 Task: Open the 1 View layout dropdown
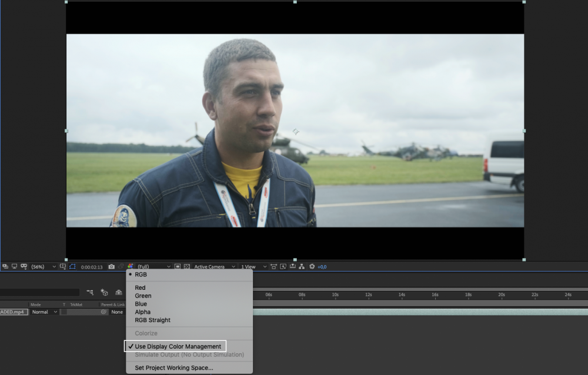pyautogui.click(x=254, y=267)
